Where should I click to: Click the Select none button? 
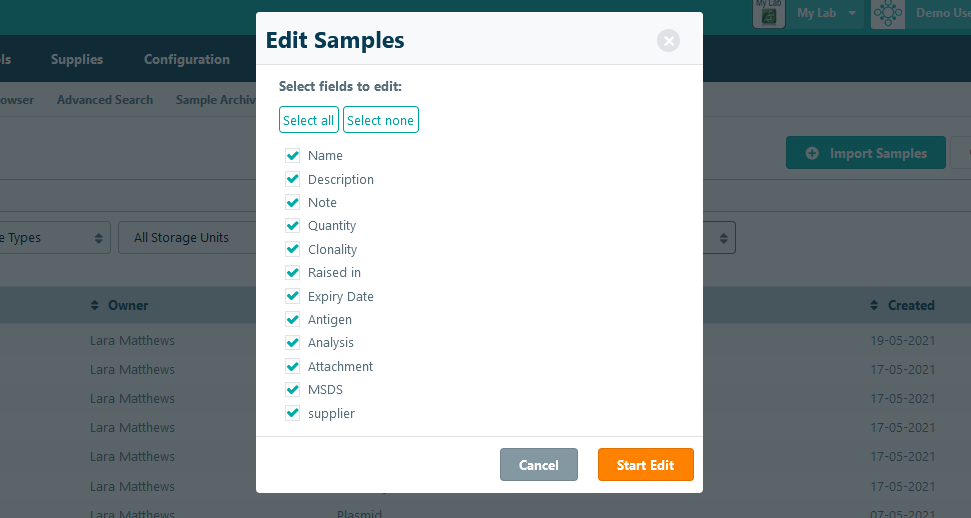(381, 120)
